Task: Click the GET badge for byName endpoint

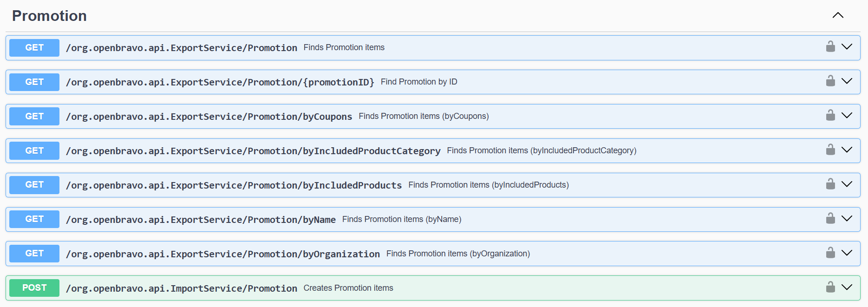Action: pos(34,219)
